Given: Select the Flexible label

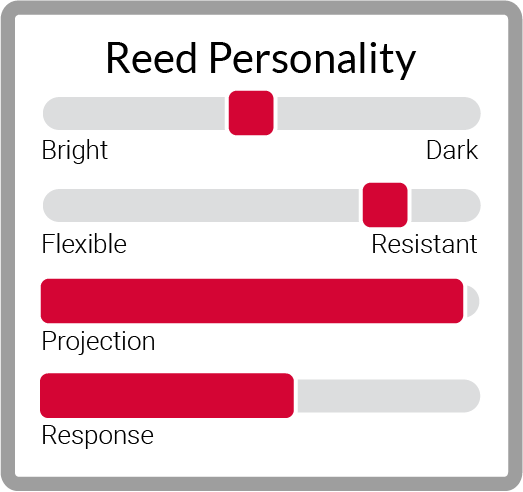Looking at the screenshot, I should pyautogui.click(x=84, y=244).
